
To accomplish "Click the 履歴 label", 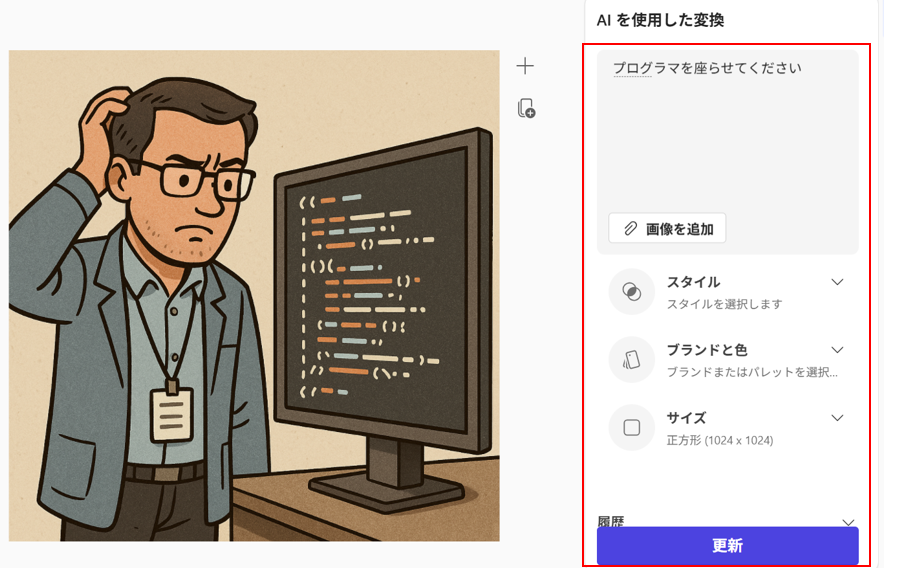I will [x=611, y=522].
